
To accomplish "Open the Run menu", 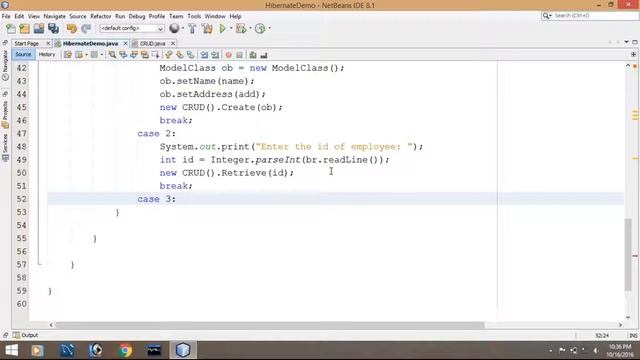I will tap(120, 16).
